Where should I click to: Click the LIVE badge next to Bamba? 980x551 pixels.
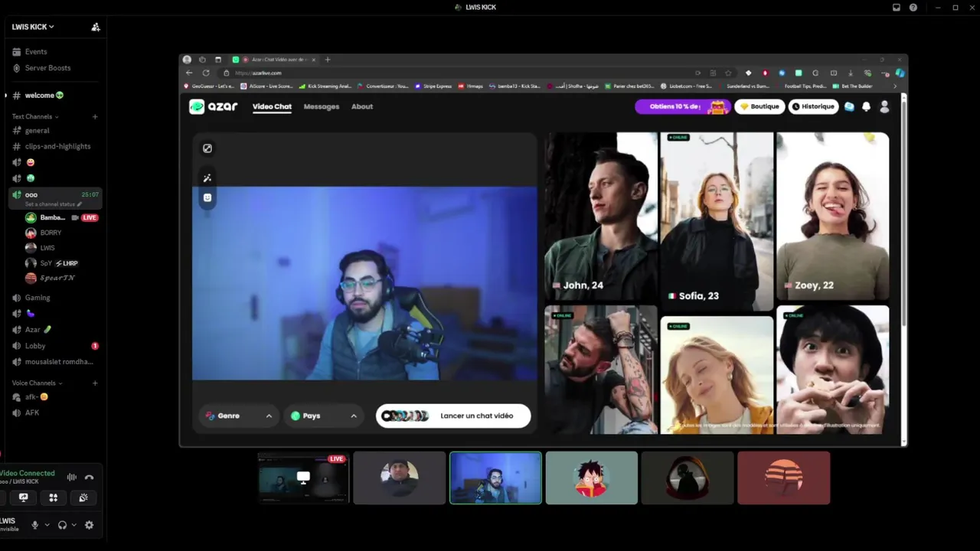tap(90, 217)
